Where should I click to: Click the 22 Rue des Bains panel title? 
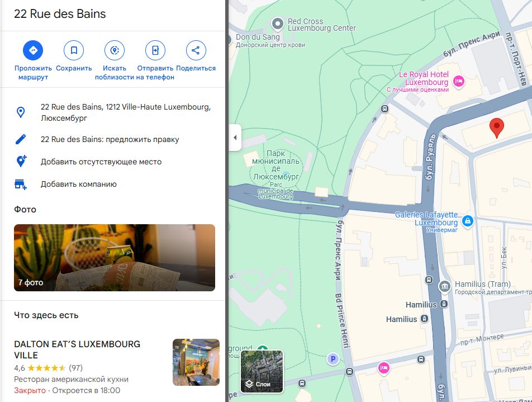(60, 13)
